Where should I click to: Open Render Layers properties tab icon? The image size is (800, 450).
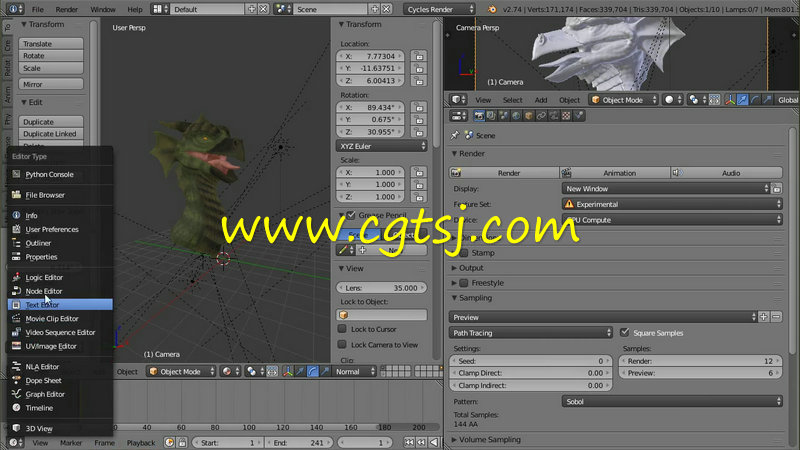tap(491, 116)
